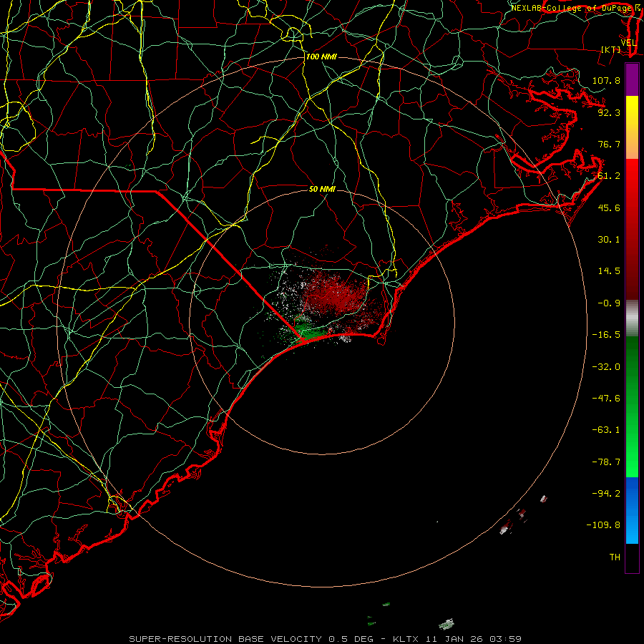Click the 50 NMI range ring label
644x644 pixels.
[323, 190]
